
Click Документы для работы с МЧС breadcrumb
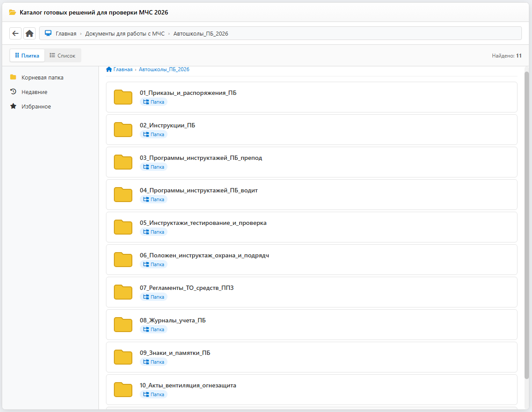pyautogui.click(x=125, y=33)
